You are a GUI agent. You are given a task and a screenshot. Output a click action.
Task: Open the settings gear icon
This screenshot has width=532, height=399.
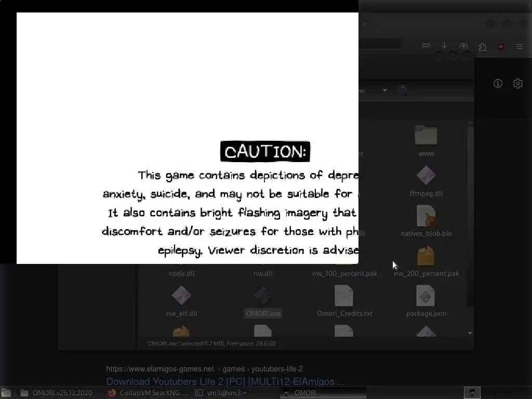[518, 83]
